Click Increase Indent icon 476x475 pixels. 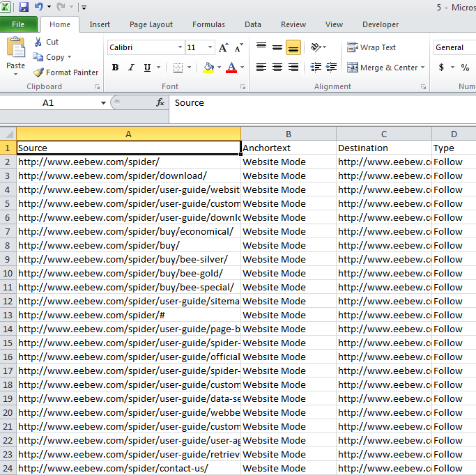[x=331, y=67]
